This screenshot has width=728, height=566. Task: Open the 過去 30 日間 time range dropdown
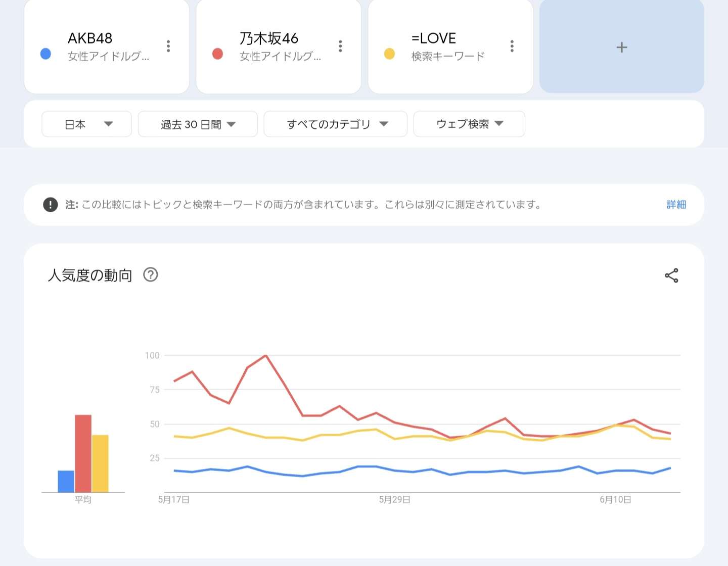tap(198, 124)
